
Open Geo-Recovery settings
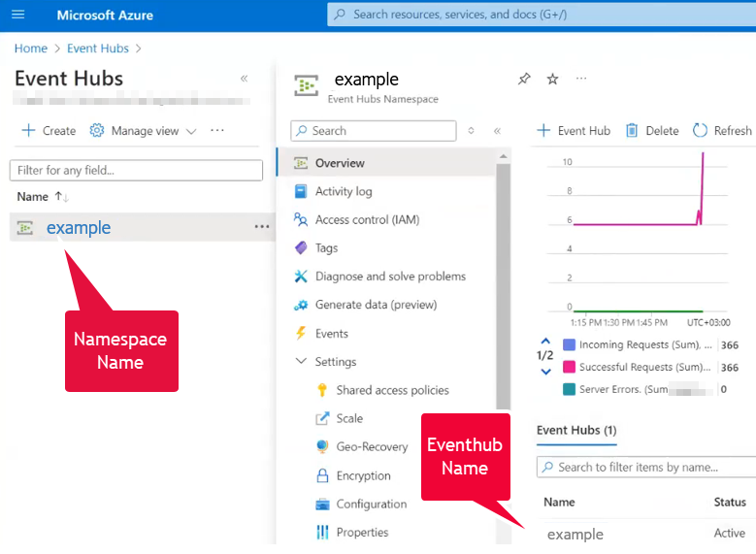tap(372, 447)
